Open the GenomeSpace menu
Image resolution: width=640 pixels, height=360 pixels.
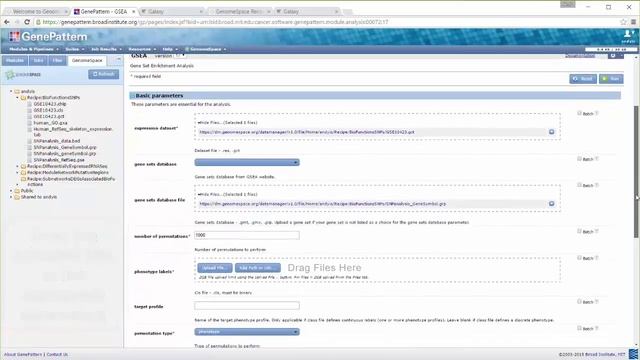pos(205,49)
